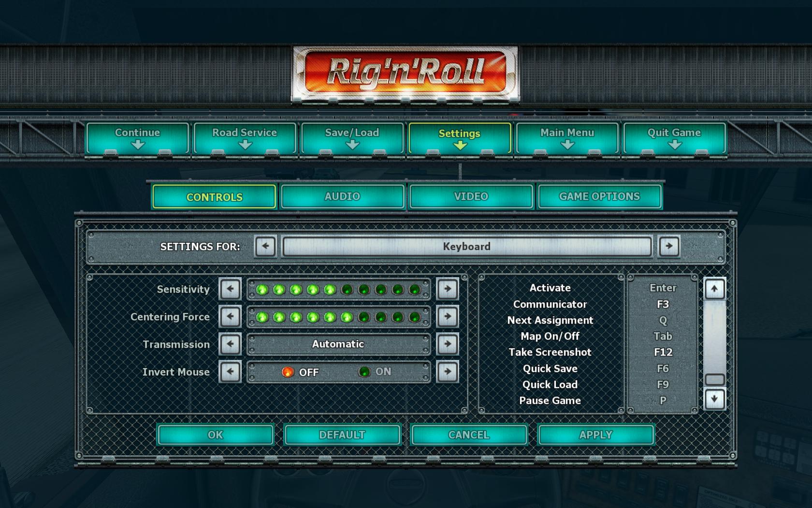Open the VIDEO settings tab

tap(471, 196)
